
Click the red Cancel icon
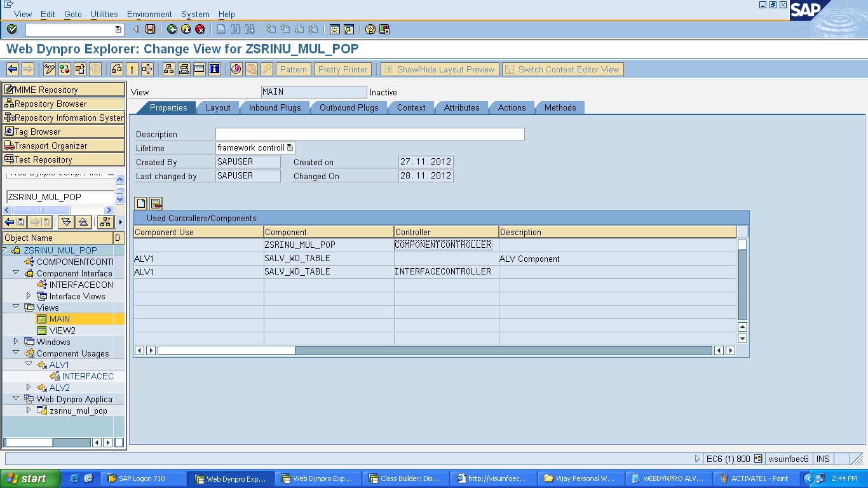pos(200,29)
